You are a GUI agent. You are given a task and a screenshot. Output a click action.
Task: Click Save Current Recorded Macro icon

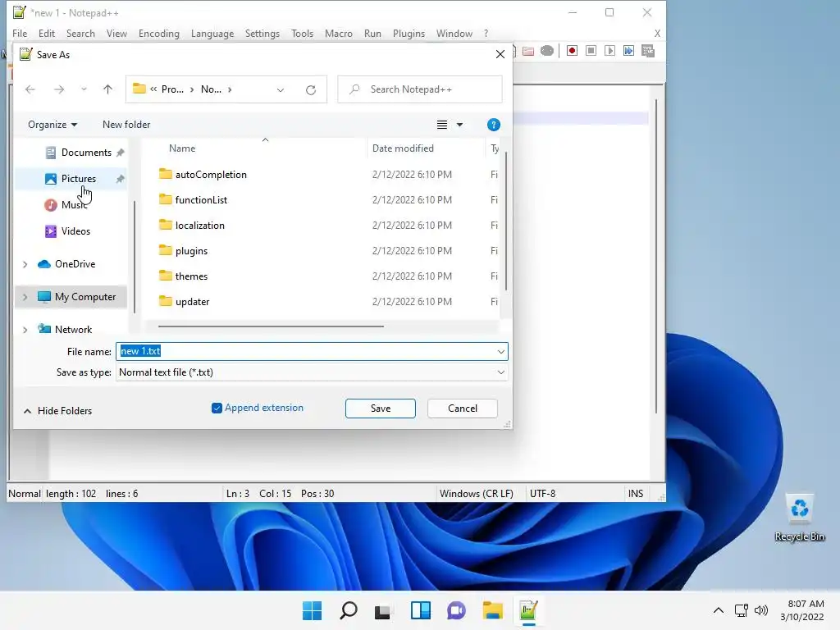[648, 51]
